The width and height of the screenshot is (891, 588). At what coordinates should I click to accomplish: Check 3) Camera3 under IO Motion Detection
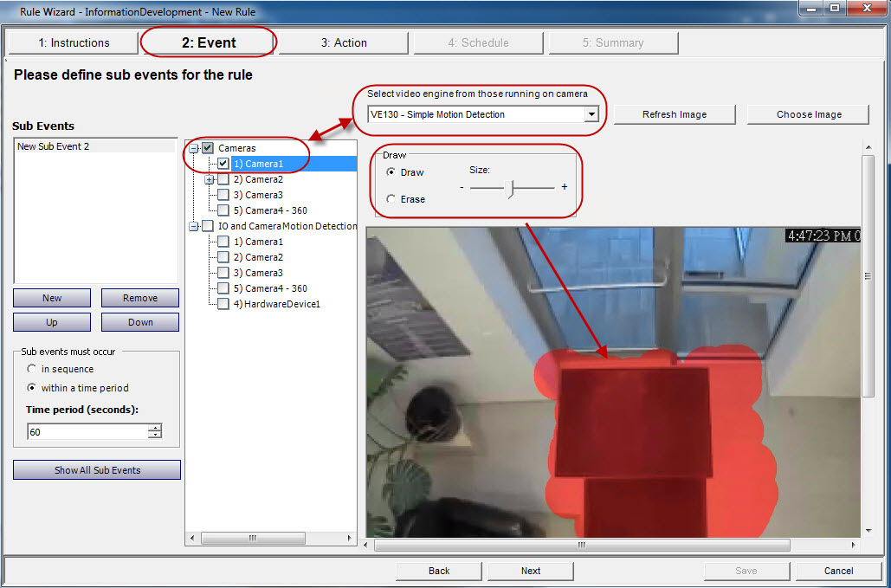tap(223, 273)
